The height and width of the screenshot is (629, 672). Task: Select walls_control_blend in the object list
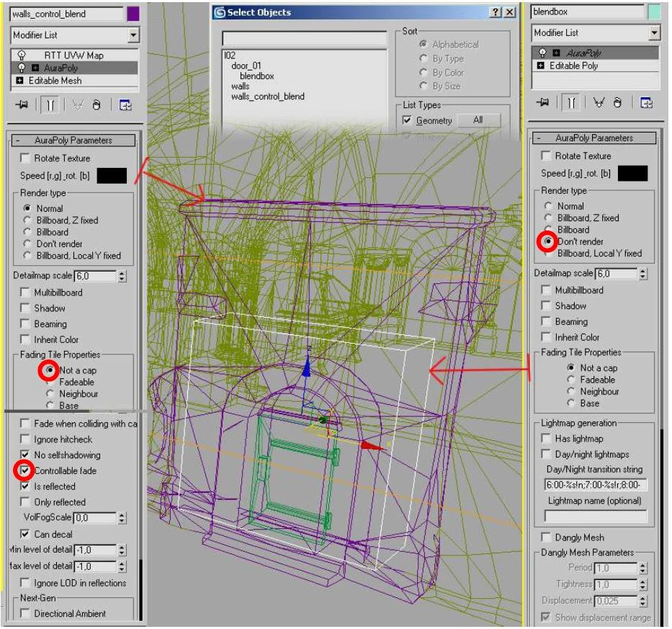pyautogui.click(x=268, y=97)
